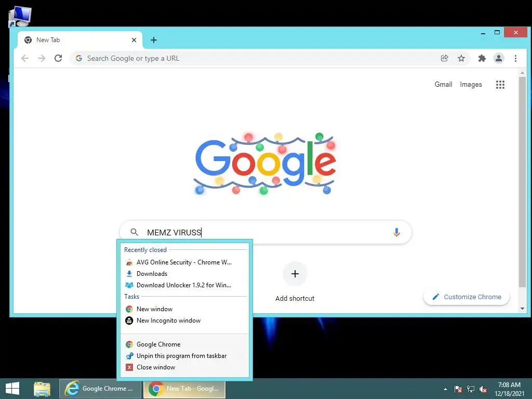Click the Customize Chrome button
Screen dimensions: 532x399
[467, 297]
